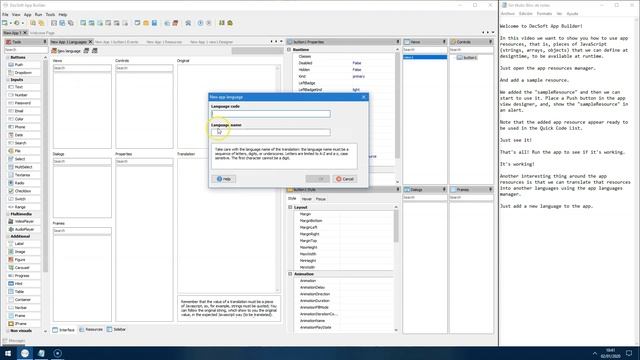Open the File menu
The width and height of the screenshot is (640, 360).
(5, 14)
